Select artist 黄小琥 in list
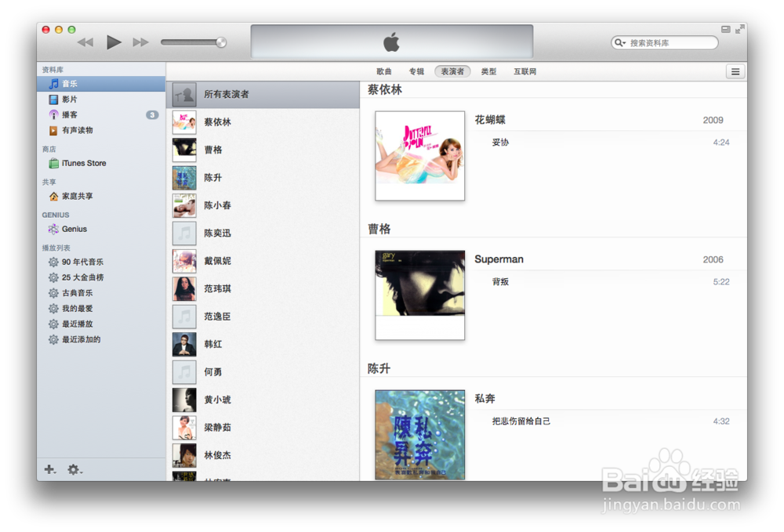 [x=263, y=400]
